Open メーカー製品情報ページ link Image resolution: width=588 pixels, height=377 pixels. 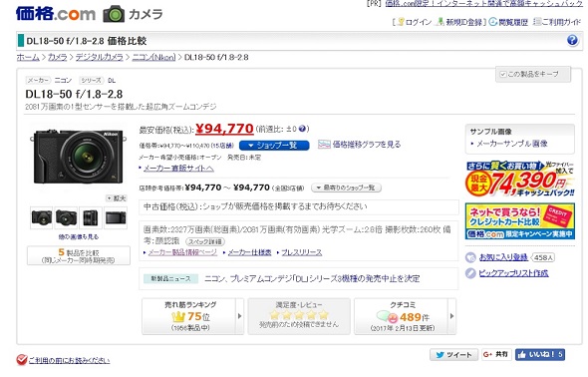[x=182, y=252]
